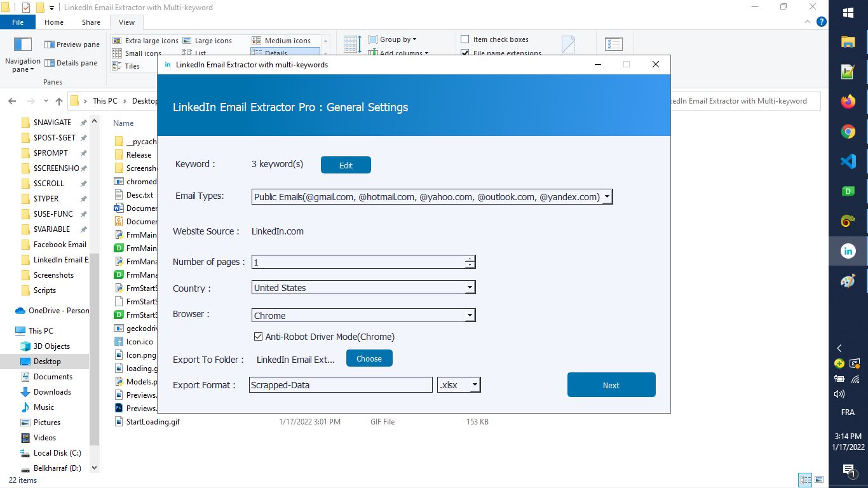Open the .xlsx export format dropdown
Viewport: 868px width, 488px height.
pyautogui.click(x=475, y=384)
